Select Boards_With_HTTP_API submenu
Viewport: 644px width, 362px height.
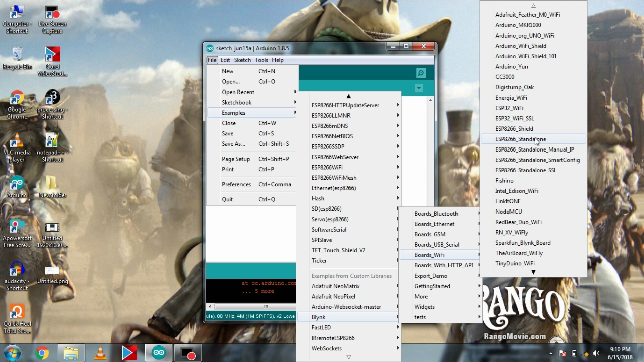click(x=443, y=265)
